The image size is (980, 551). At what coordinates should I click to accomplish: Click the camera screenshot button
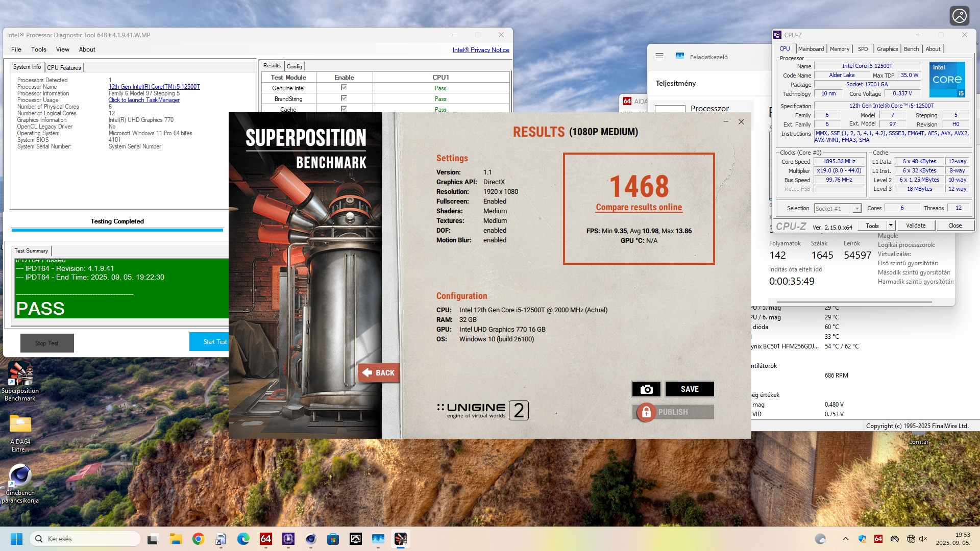coord(646,389)
